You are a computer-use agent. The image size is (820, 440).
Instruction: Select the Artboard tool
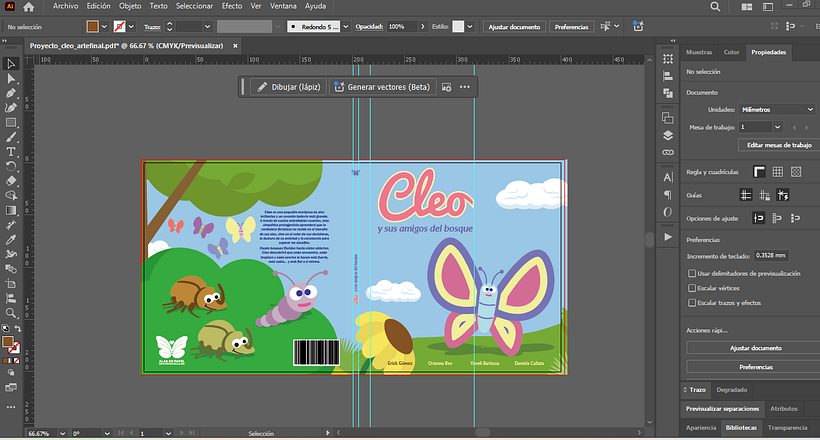[x=10, y=284]
